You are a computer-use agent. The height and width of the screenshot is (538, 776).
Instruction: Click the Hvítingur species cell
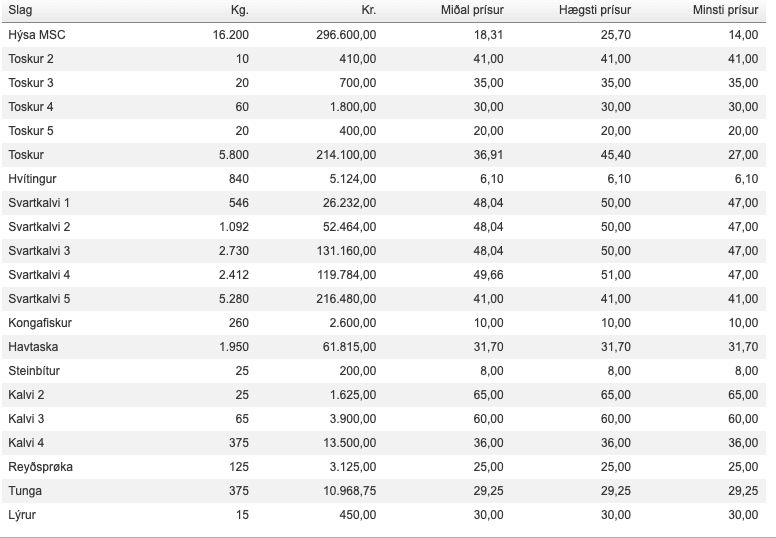[32, 179]
